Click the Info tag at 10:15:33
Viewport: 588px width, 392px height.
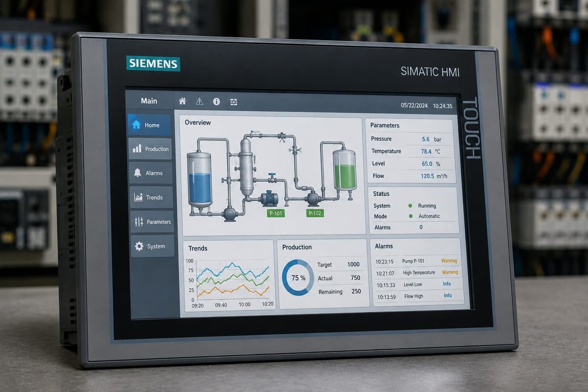pyautogui.click(x=447, y=284)
